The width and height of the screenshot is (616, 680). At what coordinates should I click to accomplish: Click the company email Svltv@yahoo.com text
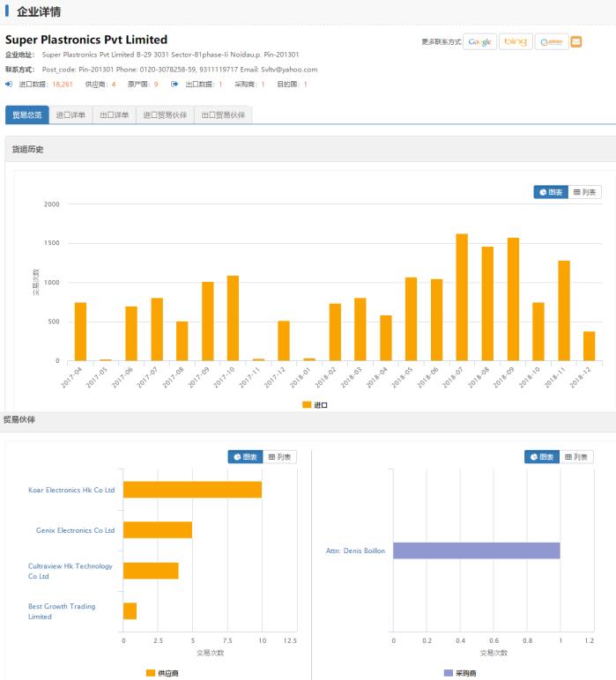(x=289, y=70)
